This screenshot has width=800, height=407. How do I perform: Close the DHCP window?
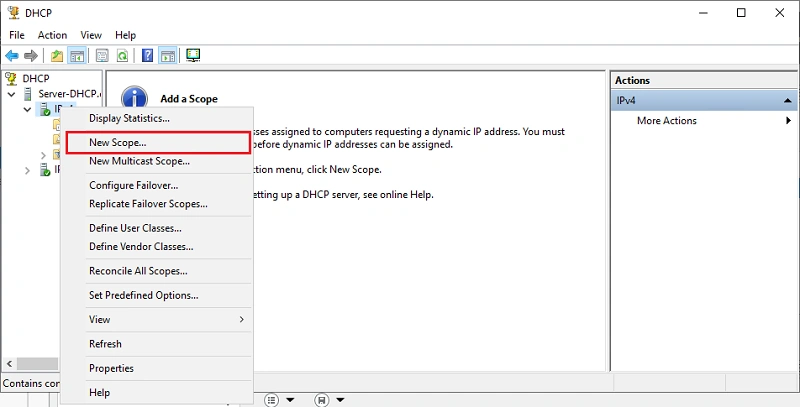click(x=780, y=13)
